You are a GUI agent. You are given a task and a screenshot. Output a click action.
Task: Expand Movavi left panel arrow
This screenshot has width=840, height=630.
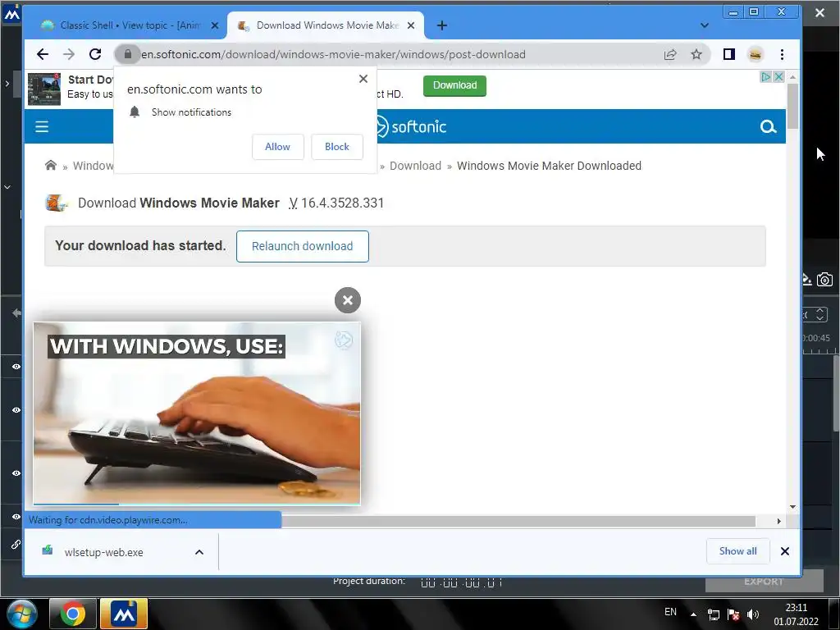pos(7,83)
